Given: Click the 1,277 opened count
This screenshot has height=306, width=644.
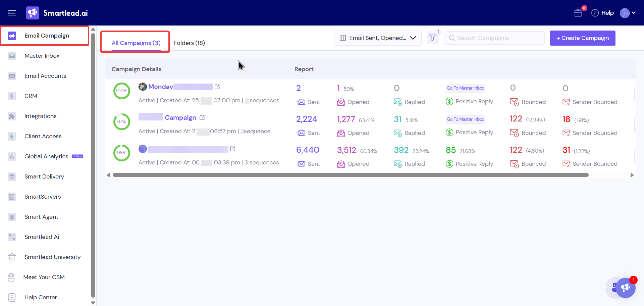Looking at the screenshot, I should click(x=346, y=119).
